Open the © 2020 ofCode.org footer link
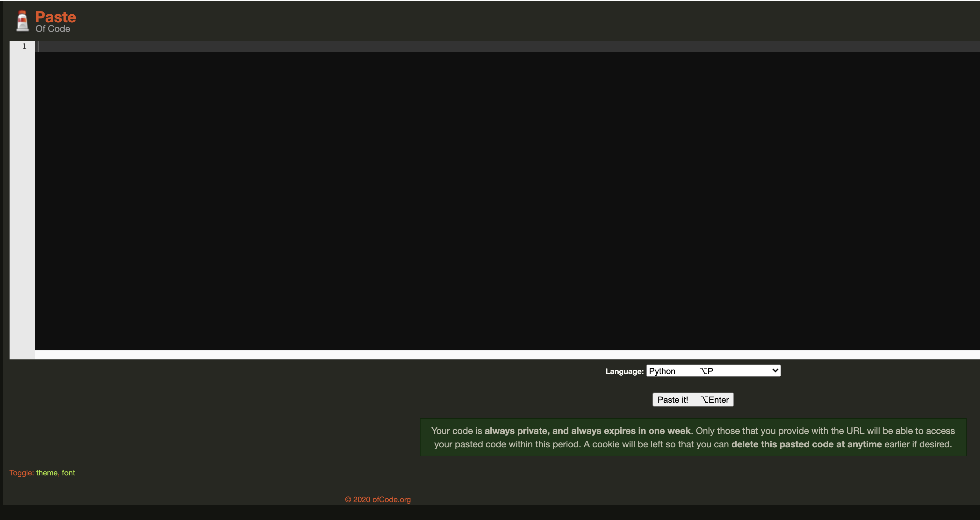The image size is (980, 520). [x=378, y=500]
